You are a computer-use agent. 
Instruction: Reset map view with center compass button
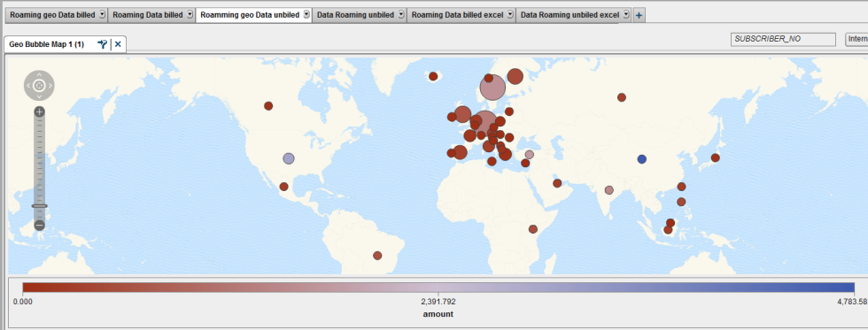[x=39, y=86]
